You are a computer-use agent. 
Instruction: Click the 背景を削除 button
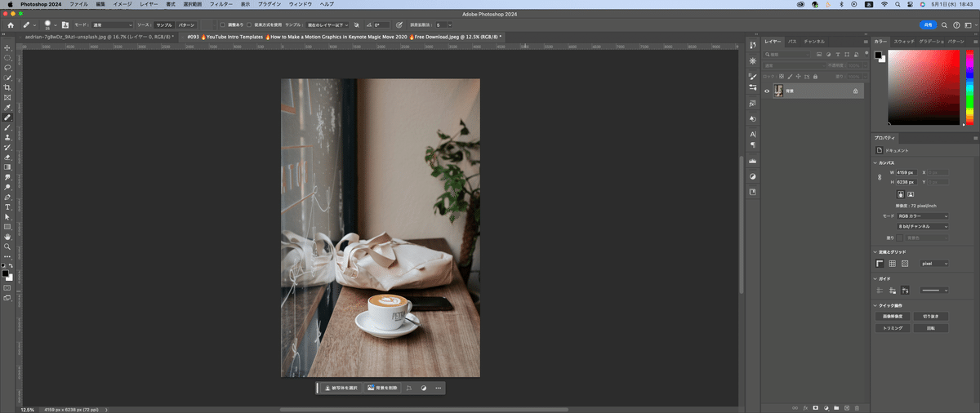[382, 388]
